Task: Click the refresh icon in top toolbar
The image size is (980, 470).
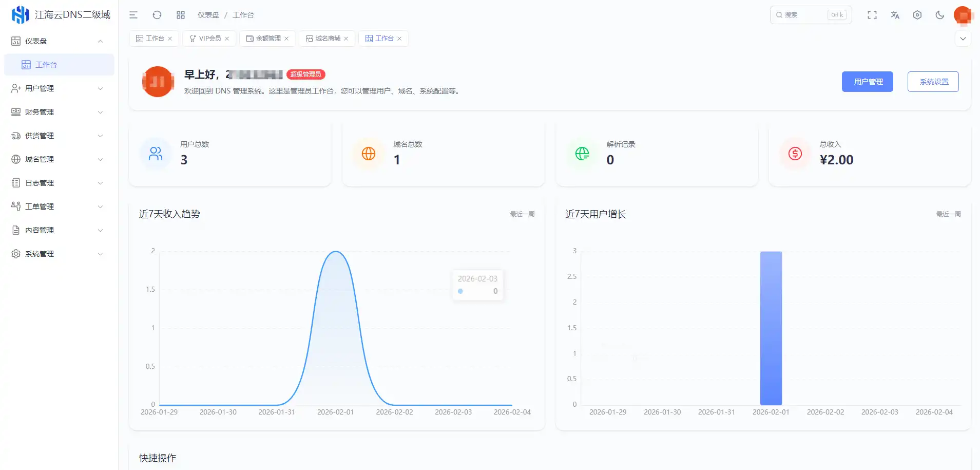Action: pos(157,15)
